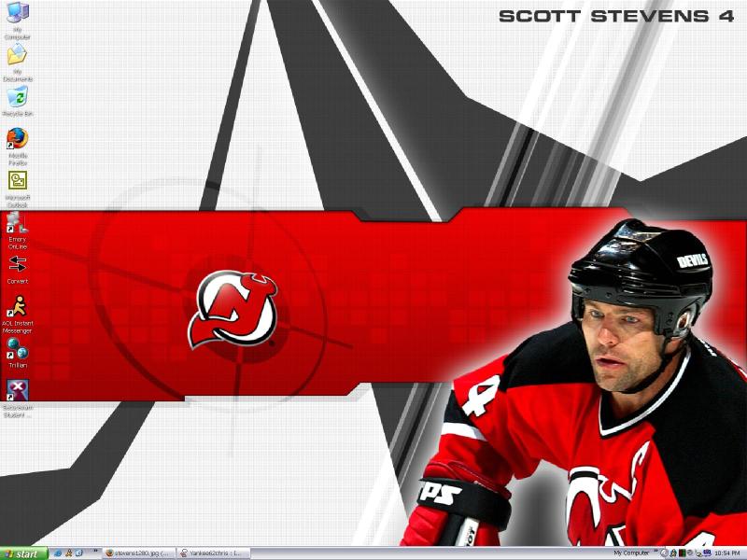This screenshot has height=560, width=747.
Task: Click the Start button
Action: point(23,553)
